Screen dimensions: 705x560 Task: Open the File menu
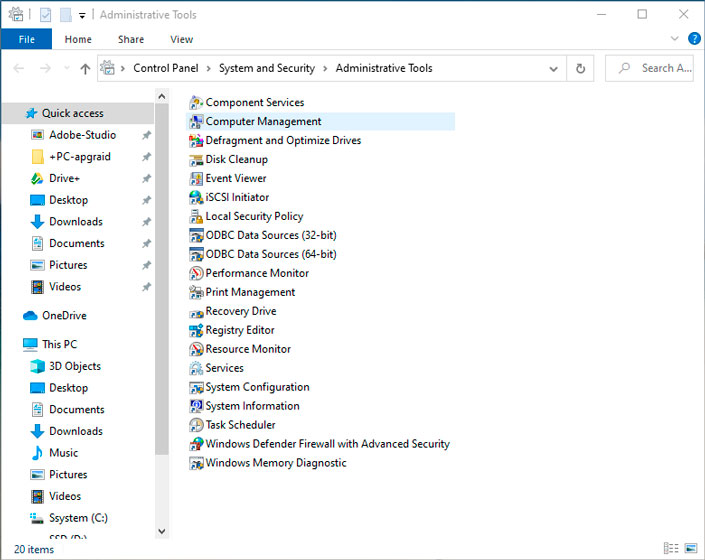[x=27, y=39]
